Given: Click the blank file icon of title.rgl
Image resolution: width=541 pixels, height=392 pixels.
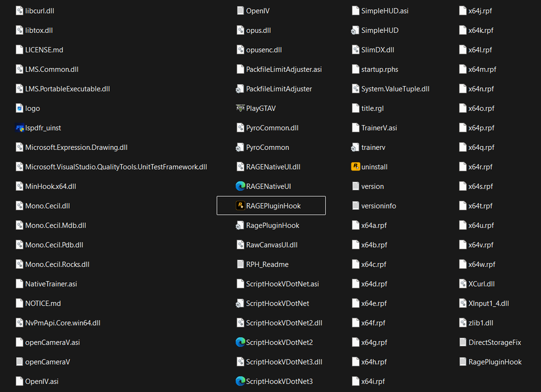Looking at the screenshot, I should [x=356, y=108].
